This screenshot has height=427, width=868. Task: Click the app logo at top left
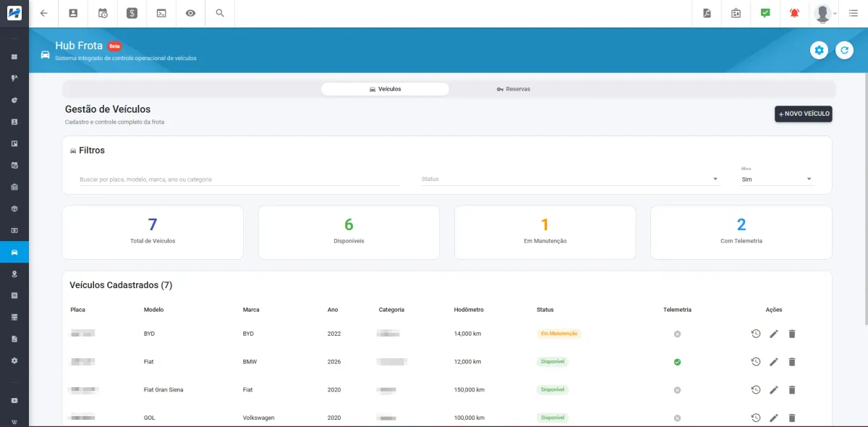click(14, 13)
